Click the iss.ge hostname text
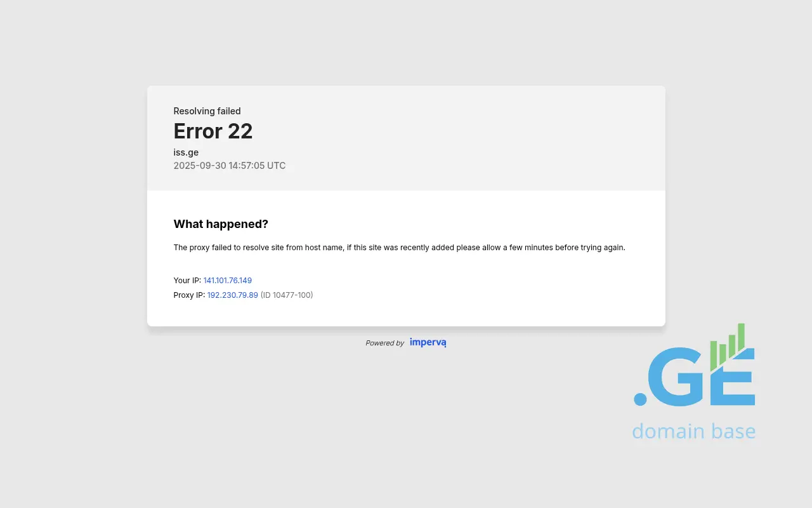 (186, 152)
